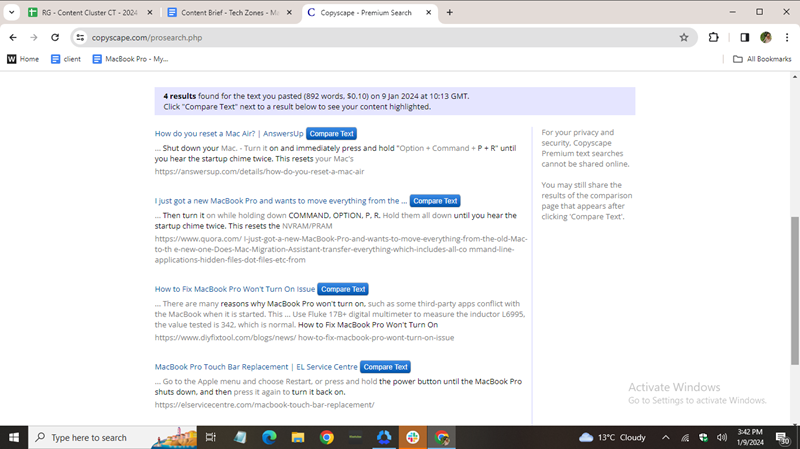
Task: Close the Content Brief - Tech Zones tab
Action: (289, 12)
